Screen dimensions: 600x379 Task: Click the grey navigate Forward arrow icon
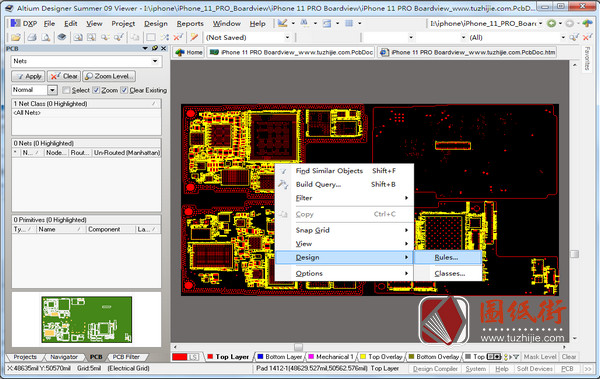click(x=570, y=24)
